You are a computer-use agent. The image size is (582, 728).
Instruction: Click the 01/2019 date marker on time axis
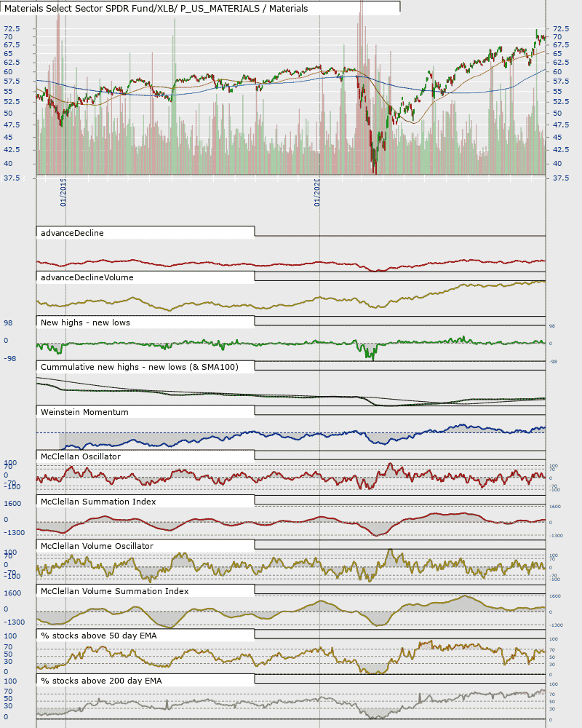(63, 192)
